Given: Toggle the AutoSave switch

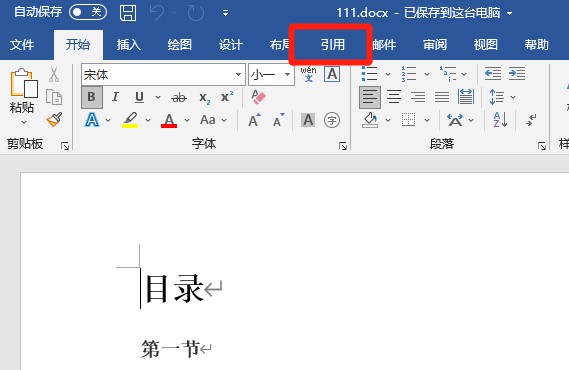Looking at the screenshot, I should [x=88, y=12].
